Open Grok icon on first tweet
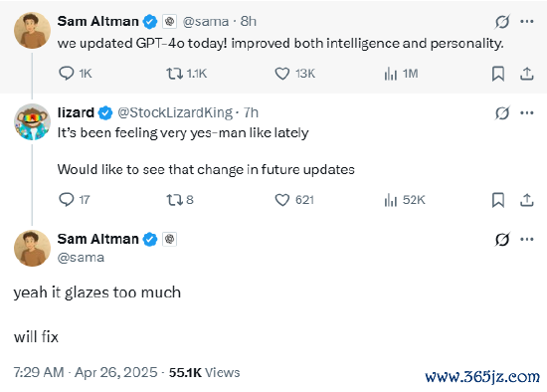The image size is (547, 392). 502,22
